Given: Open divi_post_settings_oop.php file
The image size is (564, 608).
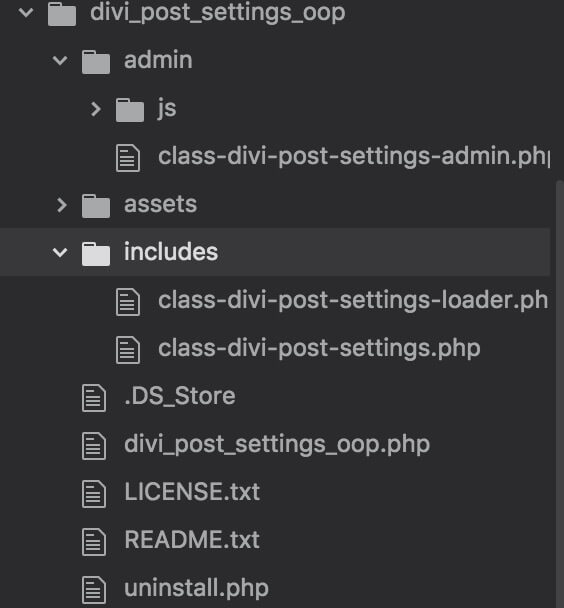Looking at the screenshot, I should click(277, 445).
